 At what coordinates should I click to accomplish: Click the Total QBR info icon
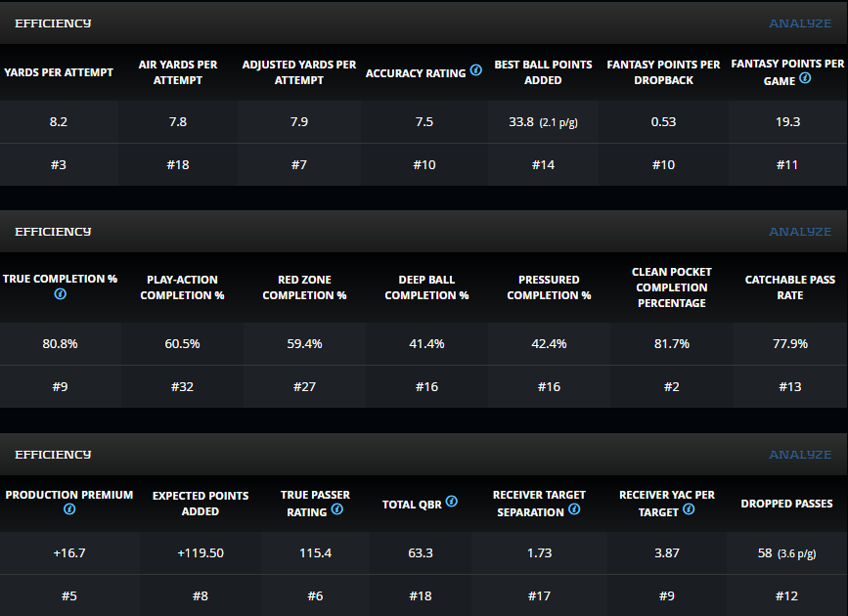point(451,502)
